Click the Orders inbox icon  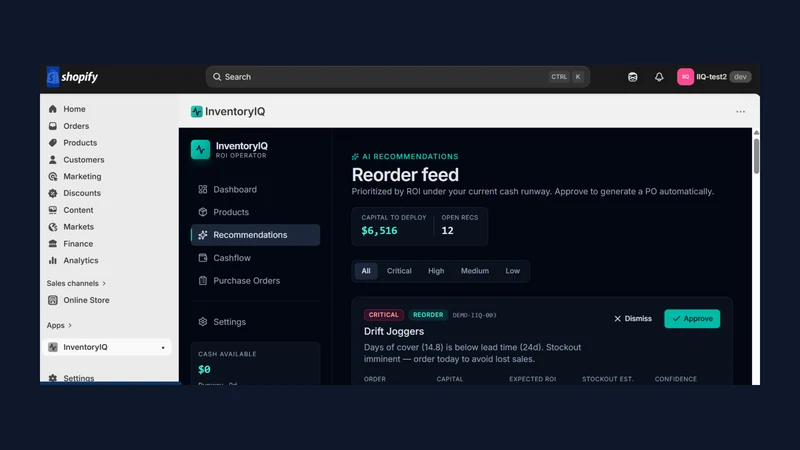click(x=53, y=126)
